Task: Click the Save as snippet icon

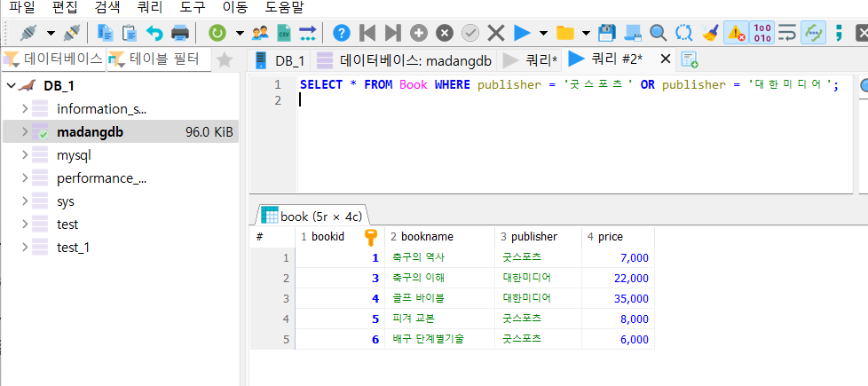Action: point(633,33)
